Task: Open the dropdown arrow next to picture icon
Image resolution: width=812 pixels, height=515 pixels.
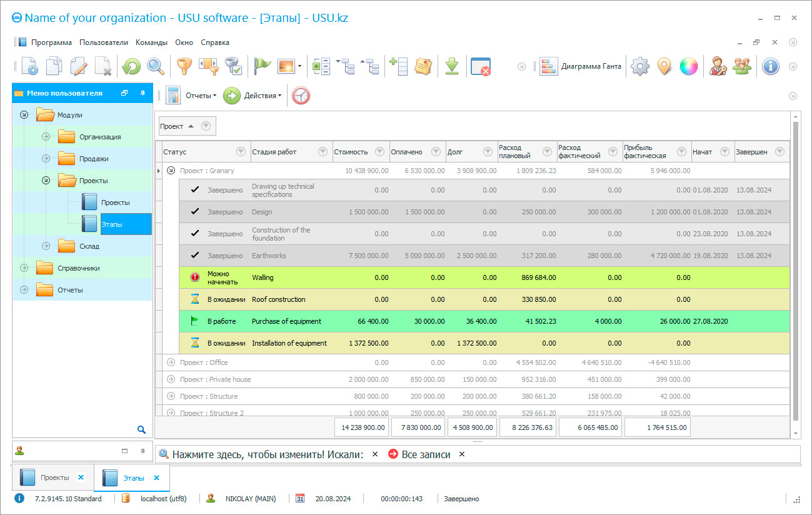Action: pos(299,66)
